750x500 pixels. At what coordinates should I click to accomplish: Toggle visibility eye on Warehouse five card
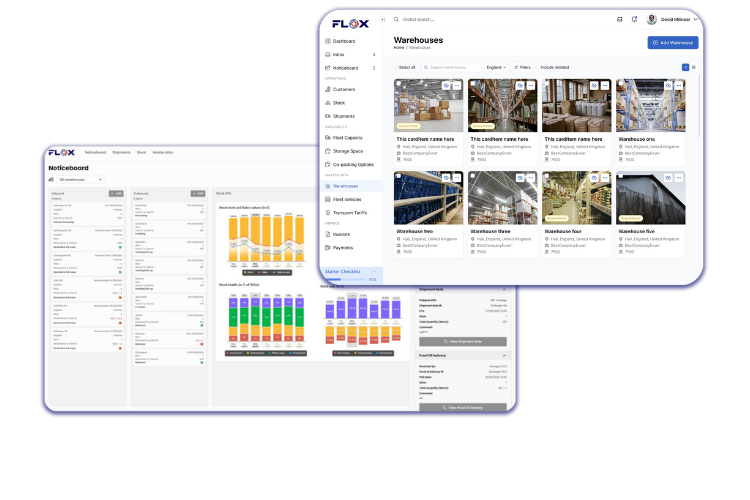[x=668, y=178]
